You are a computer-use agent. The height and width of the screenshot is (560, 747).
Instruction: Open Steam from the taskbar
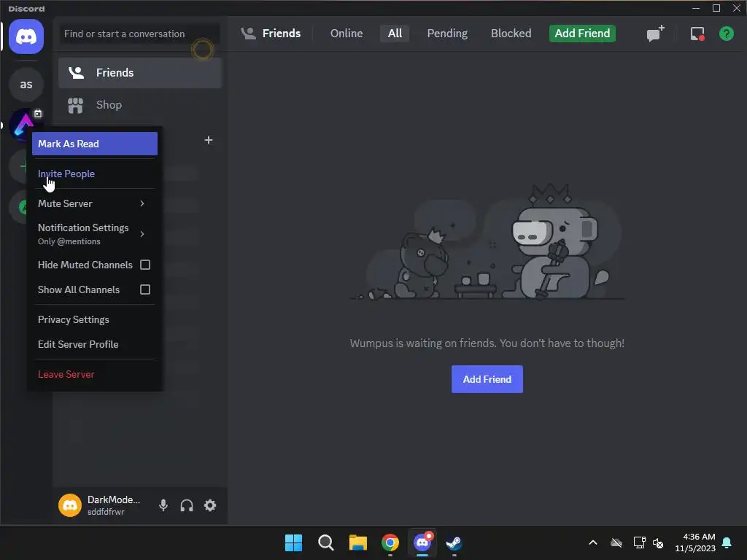pos(454,542)
